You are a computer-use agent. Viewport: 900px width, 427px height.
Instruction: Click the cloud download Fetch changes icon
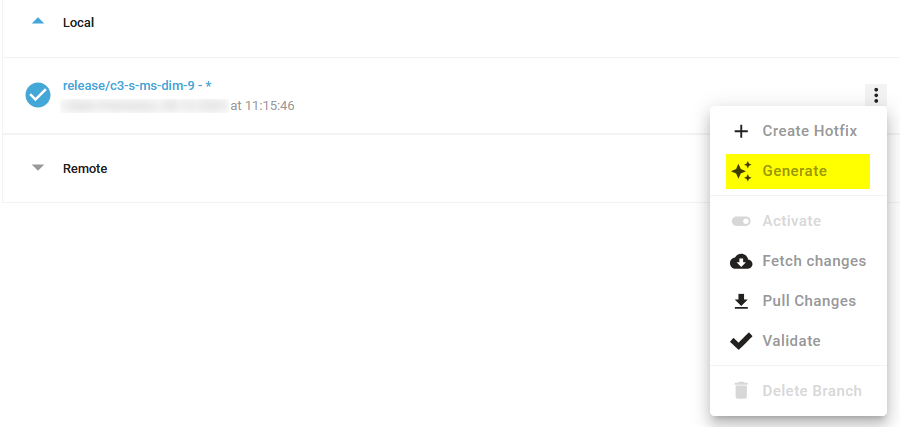coord(741,262)
